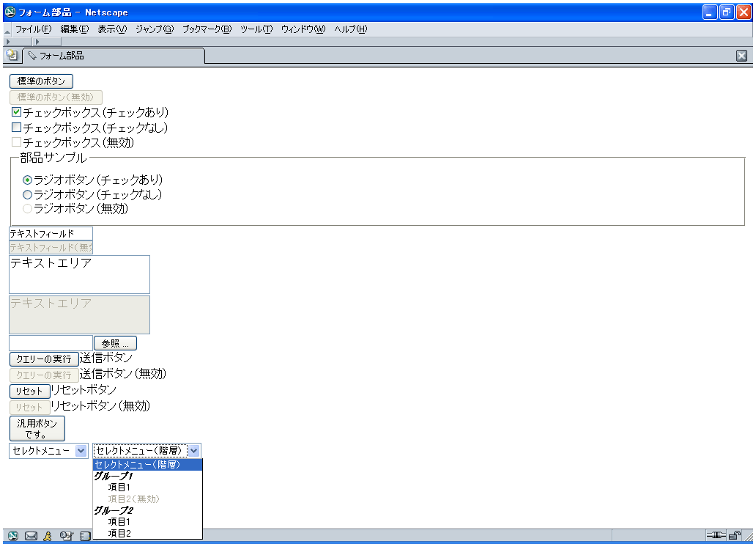Close the current tab with the X icon
The width and height of the screenshot is (756, 544).
pos(741,56)
